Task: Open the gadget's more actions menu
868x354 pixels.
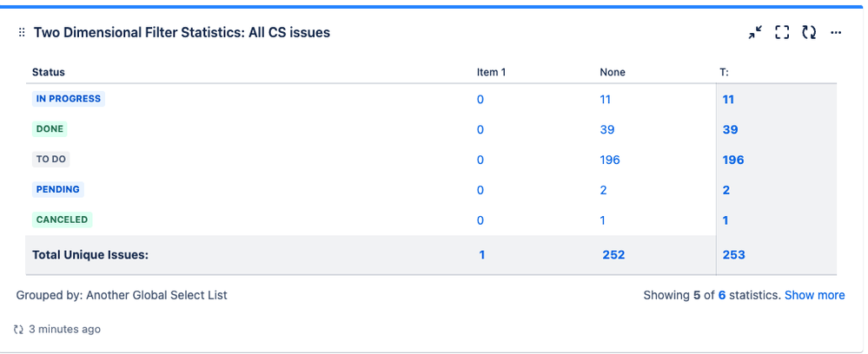Action: 836,33
